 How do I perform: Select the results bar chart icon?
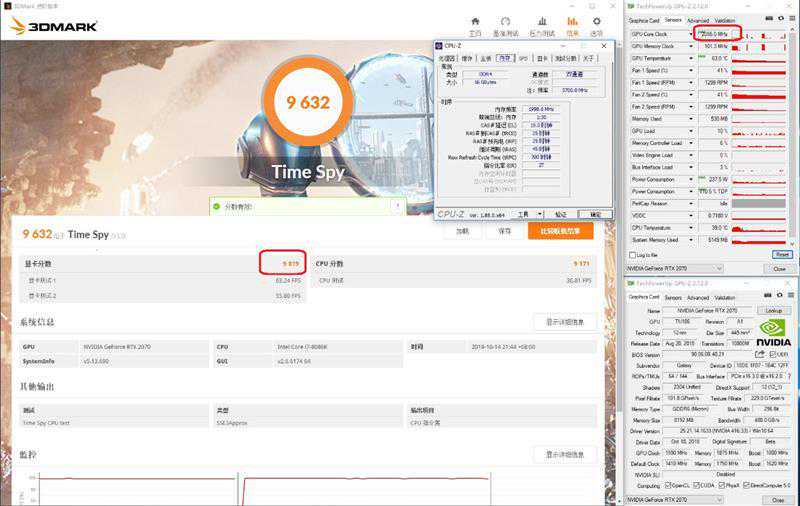[x=572, y=23]
